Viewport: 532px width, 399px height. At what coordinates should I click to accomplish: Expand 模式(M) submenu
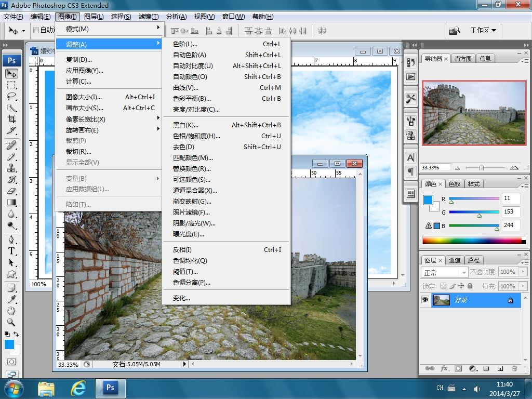point(109,29)
